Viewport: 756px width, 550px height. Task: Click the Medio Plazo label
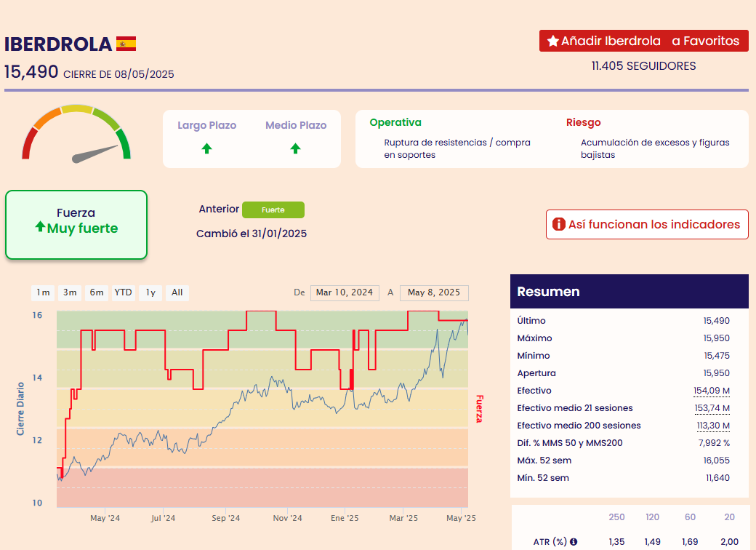point(296,125)
